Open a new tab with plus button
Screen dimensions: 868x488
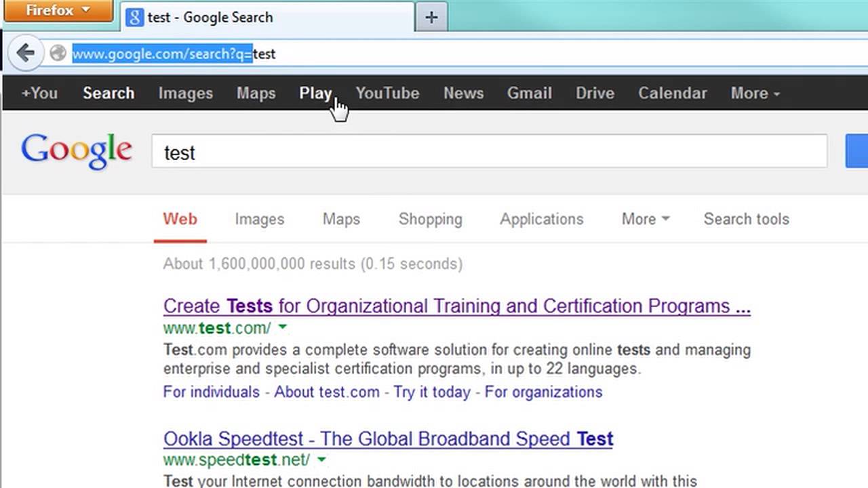(x=431, y=18)
